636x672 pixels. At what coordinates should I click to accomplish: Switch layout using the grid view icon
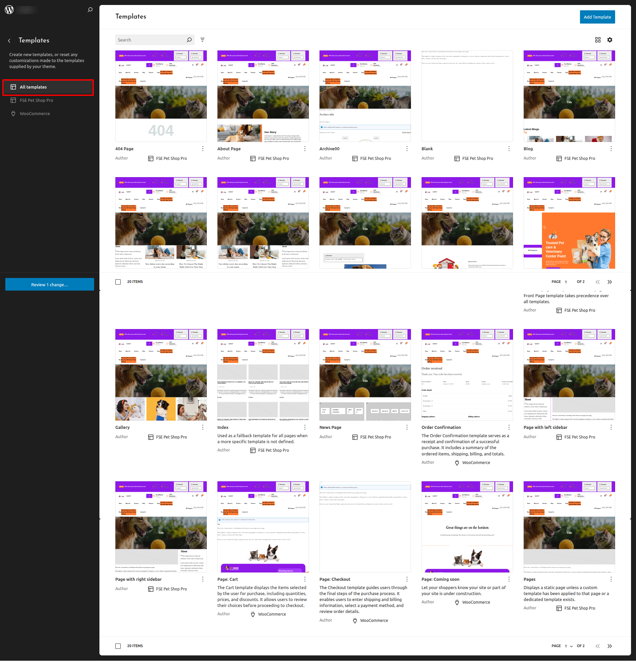point(598,40)
